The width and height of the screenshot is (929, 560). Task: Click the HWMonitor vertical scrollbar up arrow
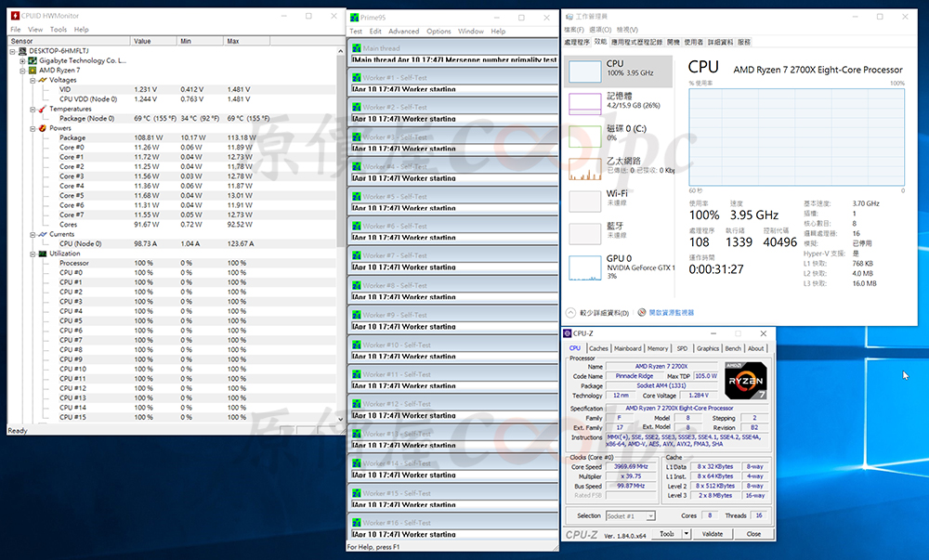340,51
